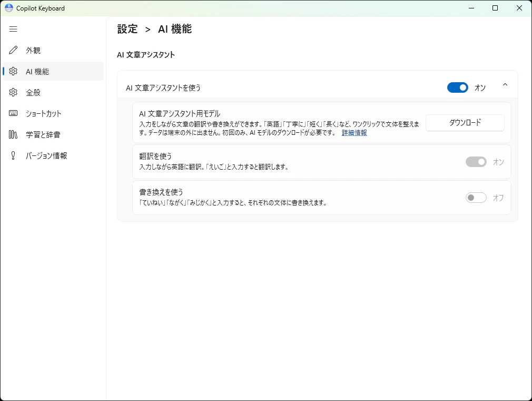This screenshot has width=532, height=401.
Task: Go to 全般 settings
Action: tap(53, 92)
